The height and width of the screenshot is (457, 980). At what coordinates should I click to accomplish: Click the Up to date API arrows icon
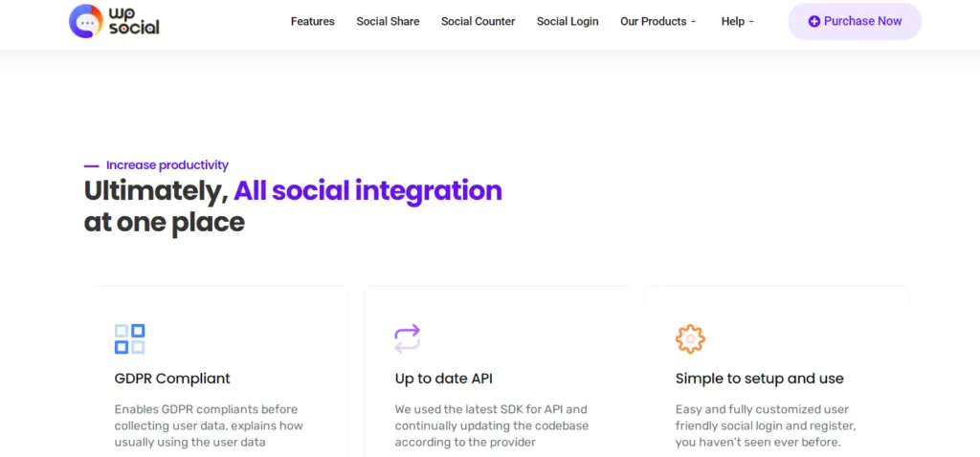pyautogui.click(x=408, y=338)
